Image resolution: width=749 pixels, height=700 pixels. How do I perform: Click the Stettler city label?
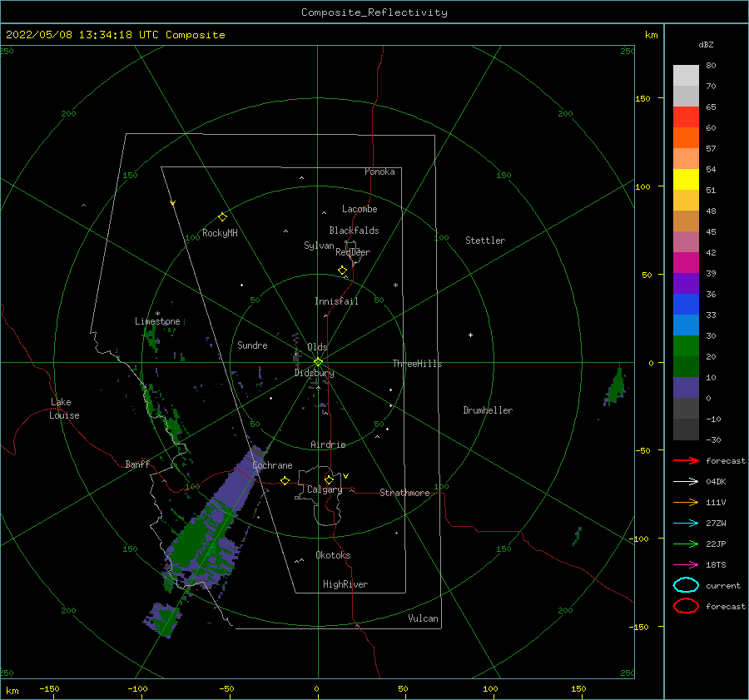[485, 241]
